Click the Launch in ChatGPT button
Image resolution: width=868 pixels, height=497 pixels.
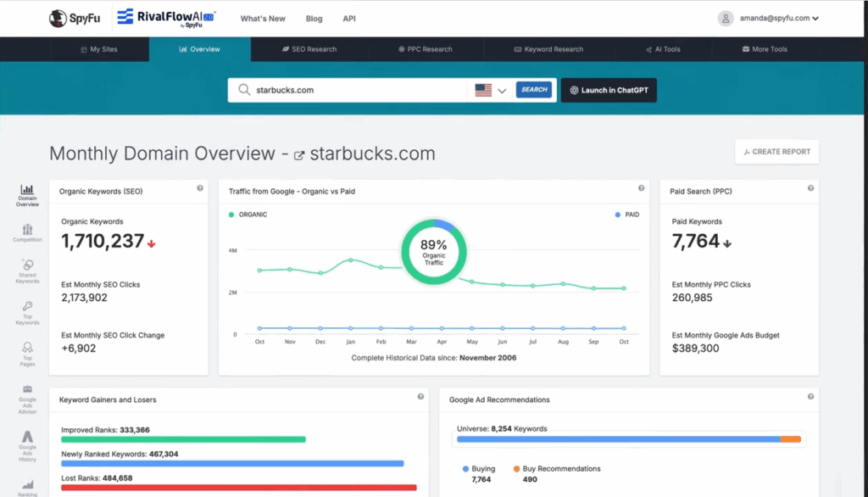coord(609,90)
